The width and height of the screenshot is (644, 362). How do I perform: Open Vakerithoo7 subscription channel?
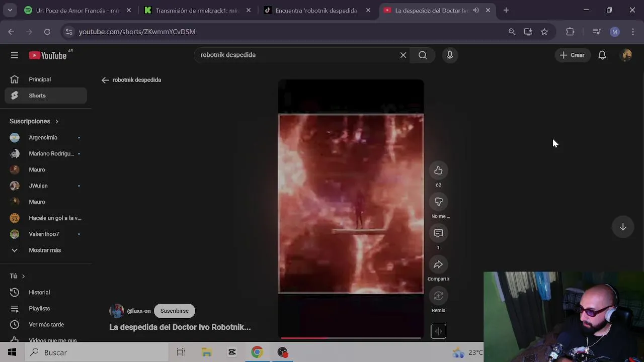pyautogui.click(x=46, y=234)
